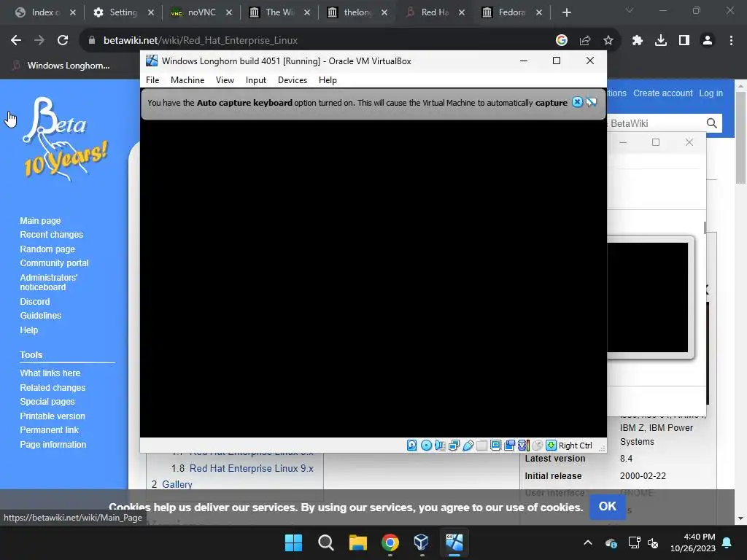The height and width of the screenshot is (560, 747).
Task: Open the File menu in VirtualBox
Action: pyautogui.click(x=152, y=80)
